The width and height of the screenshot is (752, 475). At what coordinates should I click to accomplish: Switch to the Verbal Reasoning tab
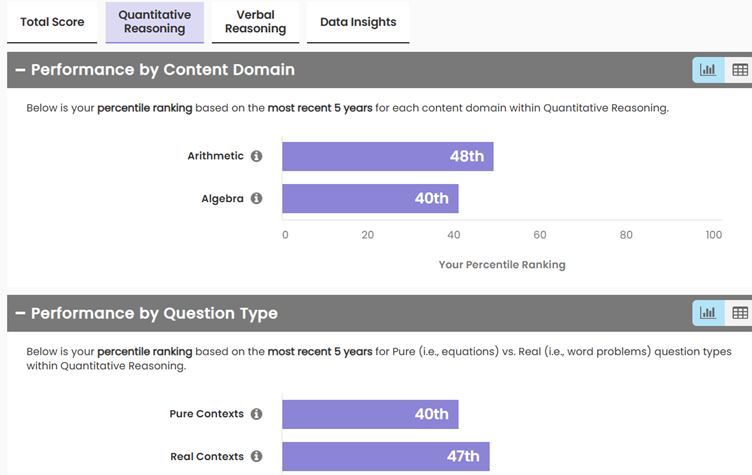255,22
